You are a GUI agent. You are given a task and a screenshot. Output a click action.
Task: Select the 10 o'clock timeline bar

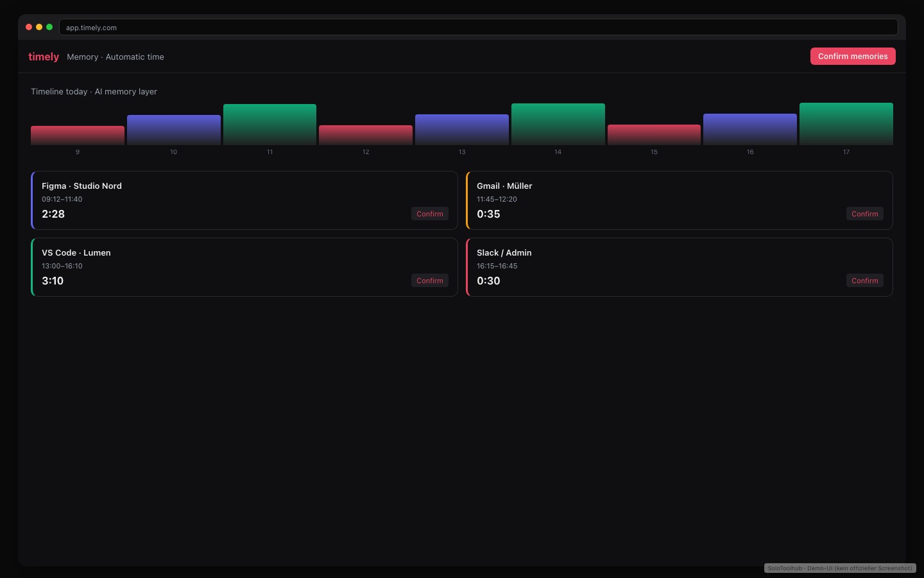click(174, 130)
